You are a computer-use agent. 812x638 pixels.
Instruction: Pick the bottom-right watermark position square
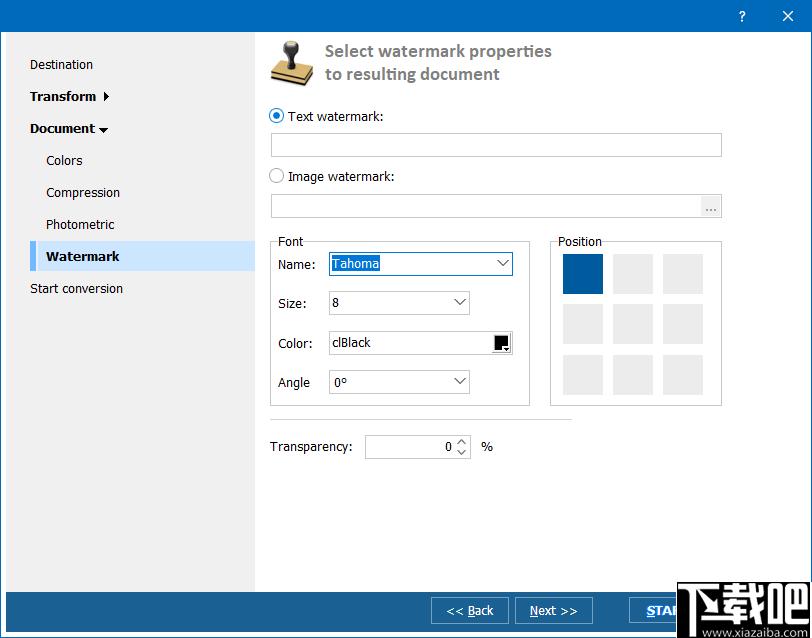pyautogui.click(x=683, y=375)
